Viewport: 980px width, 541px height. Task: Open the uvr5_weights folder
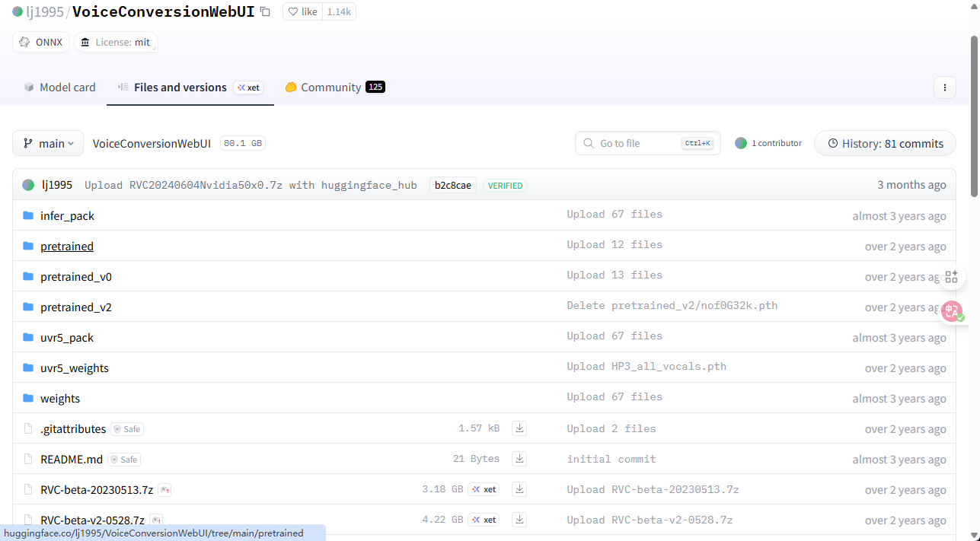[x=75, y=368]
